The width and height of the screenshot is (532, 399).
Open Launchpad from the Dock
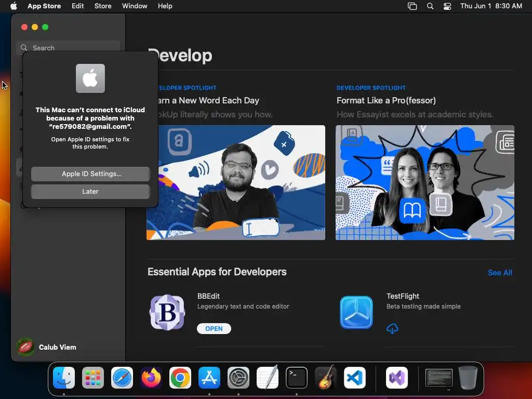click(92, 378)
